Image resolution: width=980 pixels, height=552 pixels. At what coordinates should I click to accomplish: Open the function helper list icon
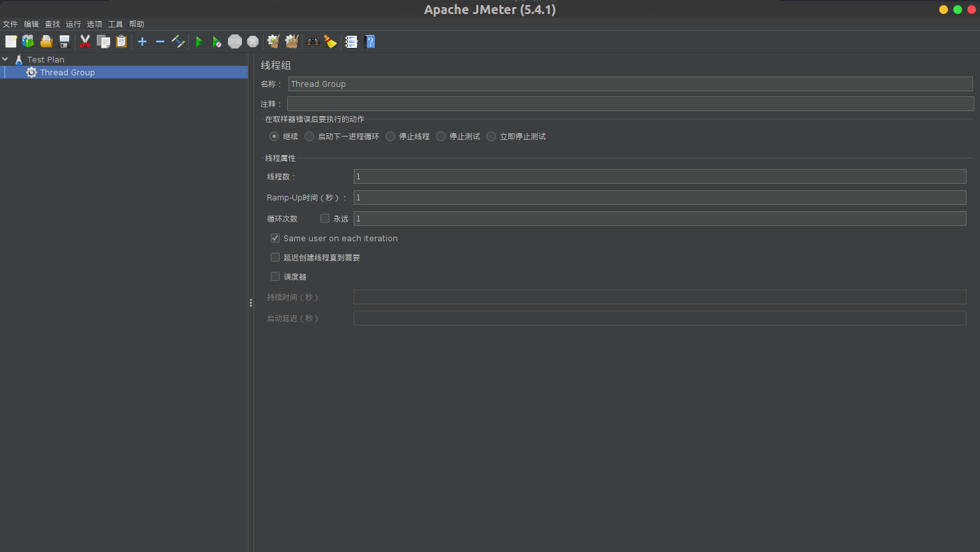pos(351,41)
